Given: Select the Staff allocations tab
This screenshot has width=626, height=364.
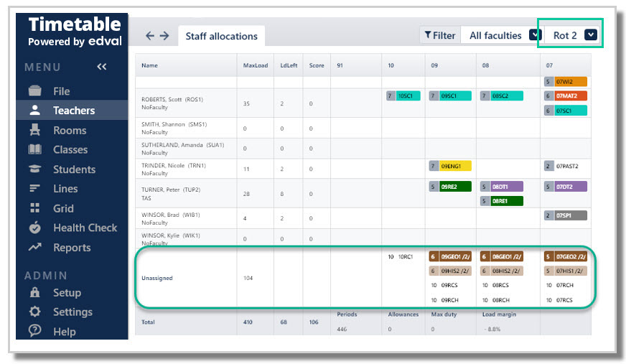Looking at the screenshot, I should click(x=222, y=36).
